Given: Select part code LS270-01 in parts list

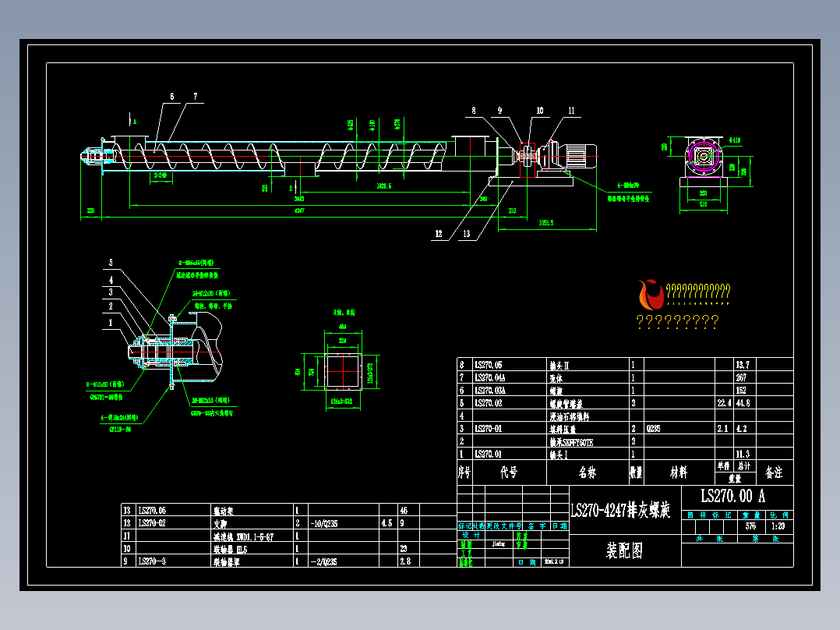Looking at the screenshot, I should click(x=488, y=428).
